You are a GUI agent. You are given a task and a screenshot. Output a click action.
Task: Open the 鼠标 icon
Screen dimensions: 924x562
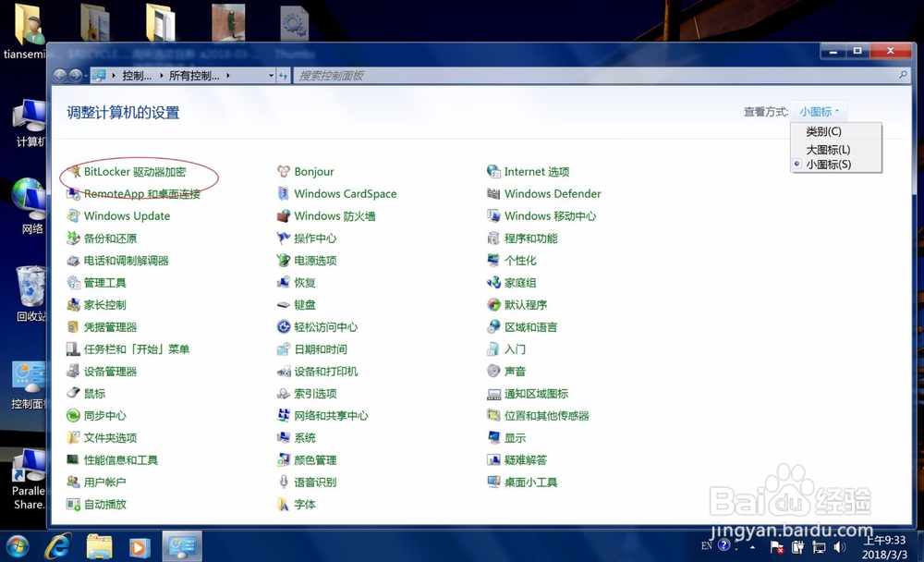click(74, 394)
